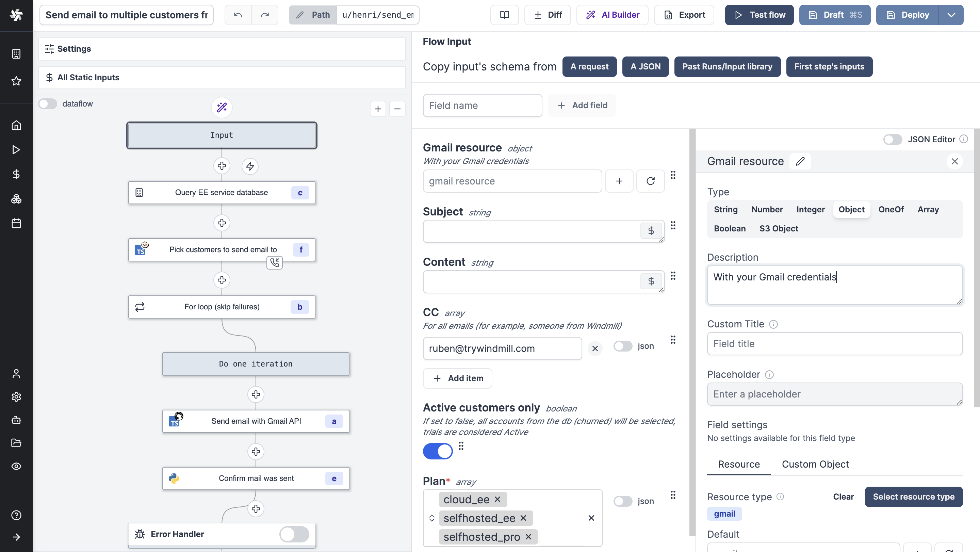Click the AI magic wand icon above Input node

(222, 108)
